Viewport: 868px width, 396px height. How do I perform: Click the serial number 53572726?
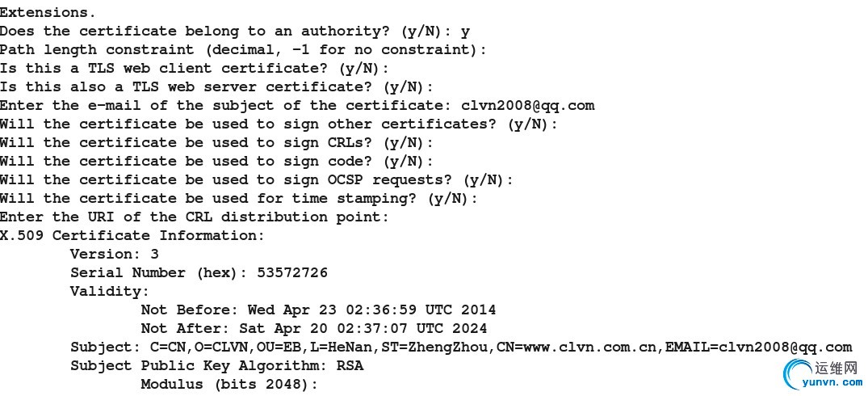[x=292, y=272]
